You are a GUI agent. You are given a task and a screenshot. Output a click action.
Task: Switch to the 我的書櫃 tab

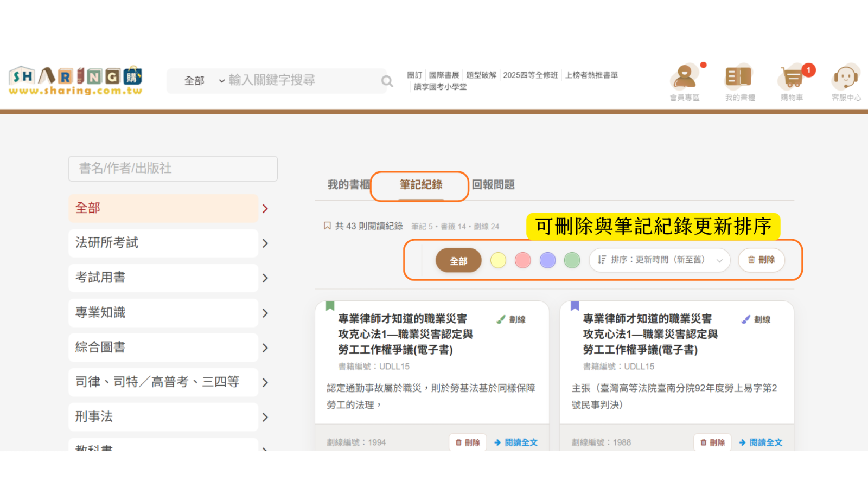coord(348,185)
